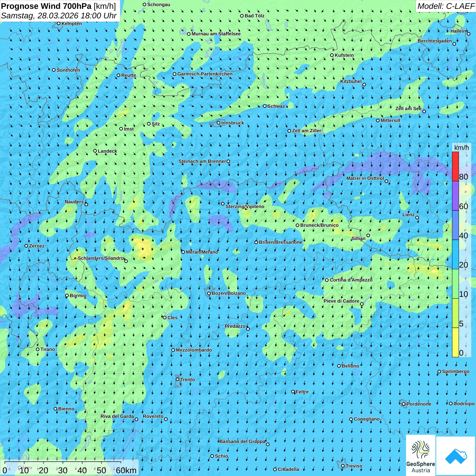This screenshot has width=476, height=476.
Task: Click the 'Bruneck/Brunico' label
Action: click(x=319, y=225)
